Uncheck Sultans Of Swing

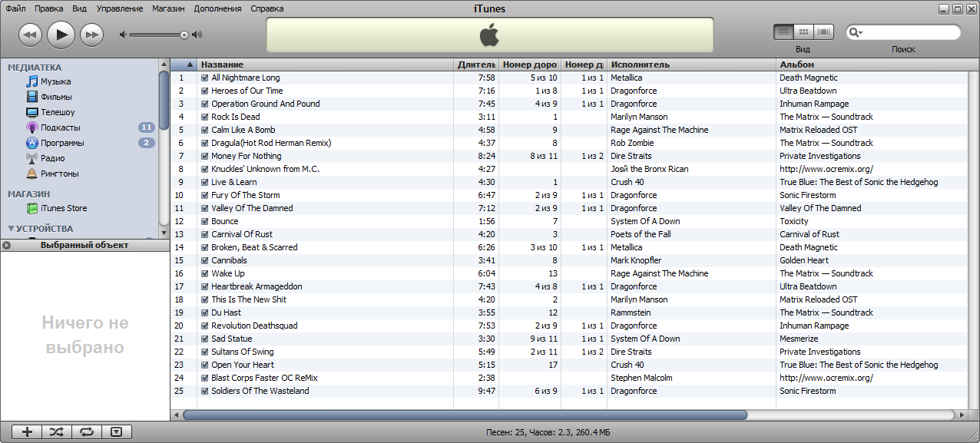coord(205,352)
